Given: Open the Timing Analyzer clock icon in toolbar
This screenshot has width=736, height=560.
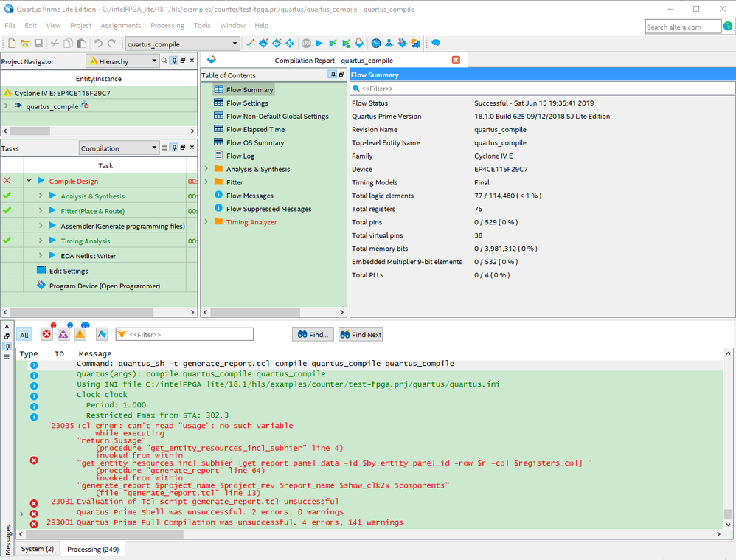Looking at the screenshot, I should click(x=375, y=44).
